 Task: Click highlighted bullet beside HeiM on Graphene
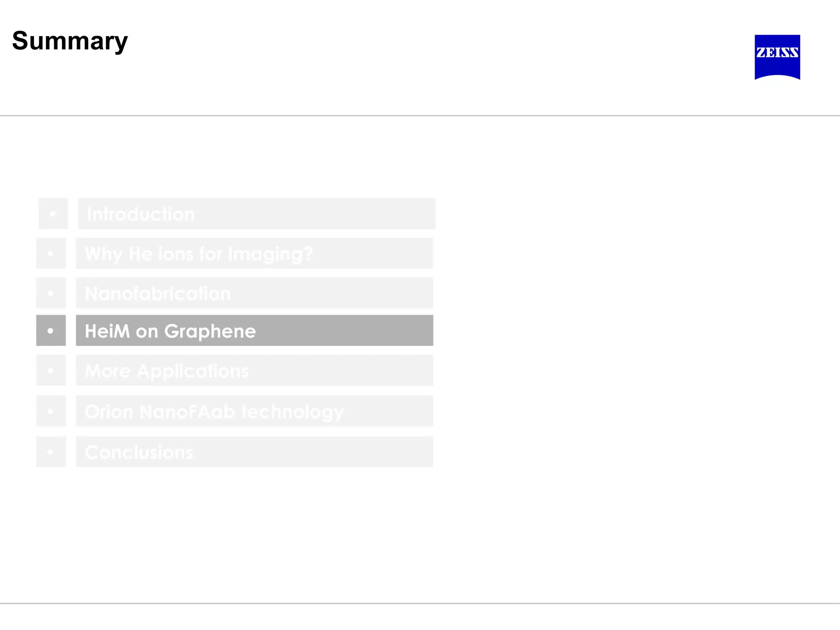click(x=51, y=331)
